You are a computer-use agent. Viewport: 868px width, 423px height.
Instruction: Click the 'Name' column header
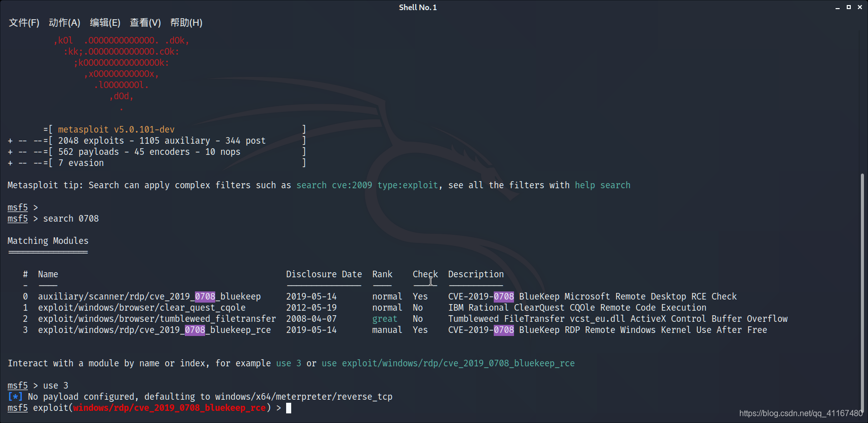point(48,274)
